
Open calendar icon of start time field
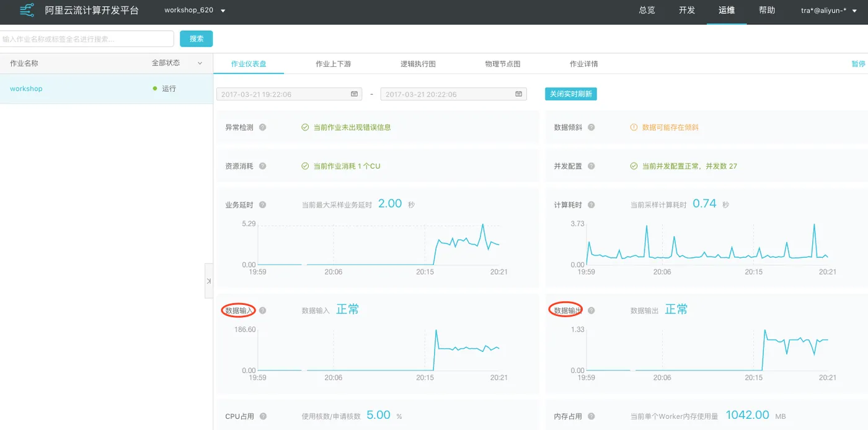point(355,94)
